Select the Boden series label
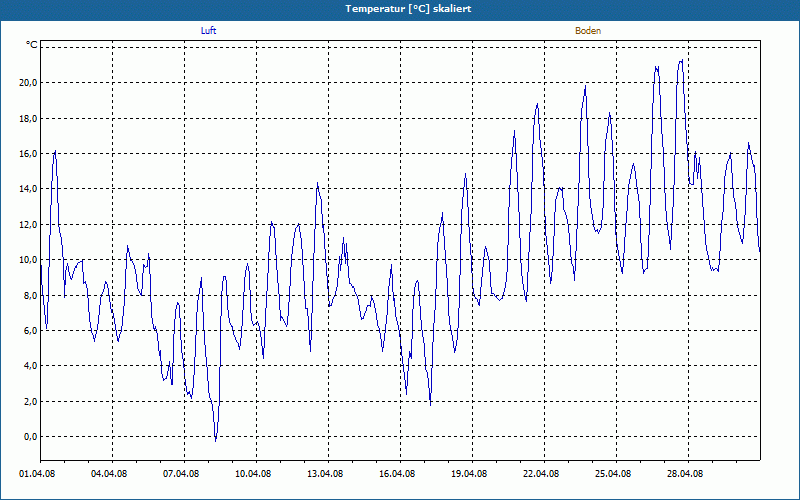The width and height of the screenshot is (800, 500). coord(588,31)
